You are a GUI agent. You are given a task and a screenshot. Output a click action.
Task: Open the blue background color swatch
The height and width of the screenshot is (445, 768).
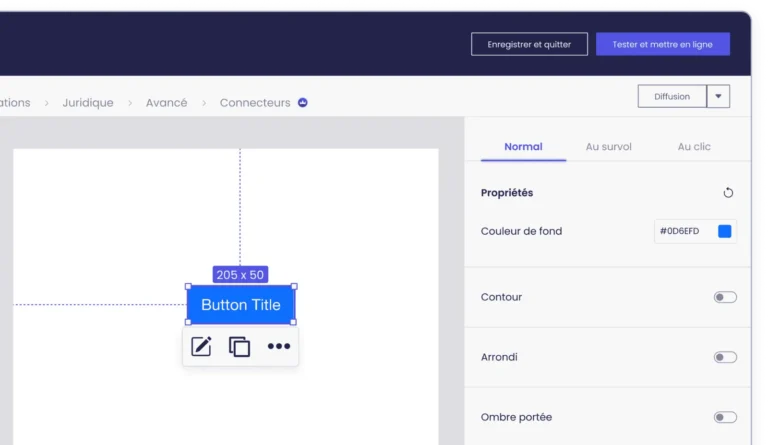pos(724,231)
